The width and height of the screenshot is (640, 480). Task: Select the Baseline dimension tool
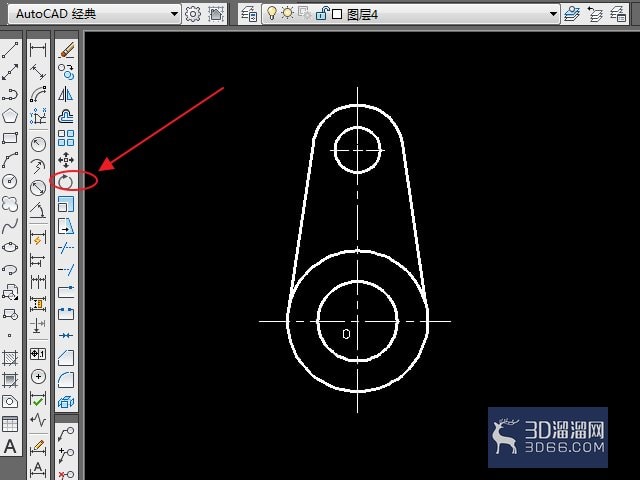(x=38, y=260)
